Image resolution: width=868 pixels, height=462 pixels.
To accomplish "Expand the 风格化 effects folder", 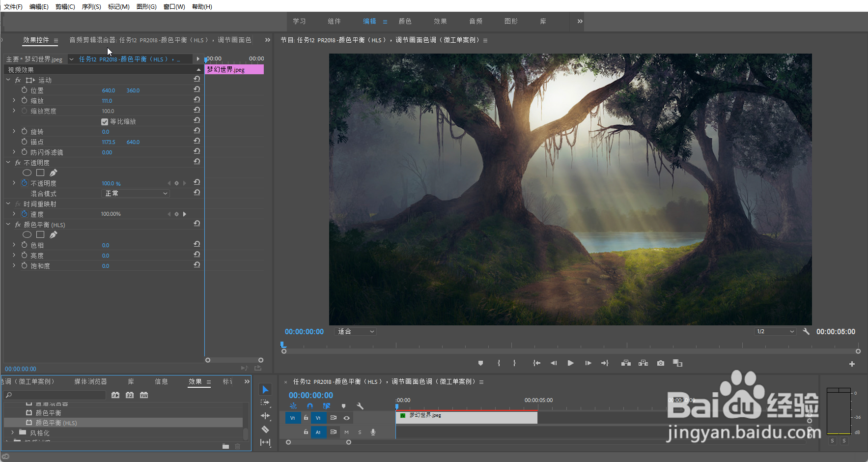I will tap(12, 433).
